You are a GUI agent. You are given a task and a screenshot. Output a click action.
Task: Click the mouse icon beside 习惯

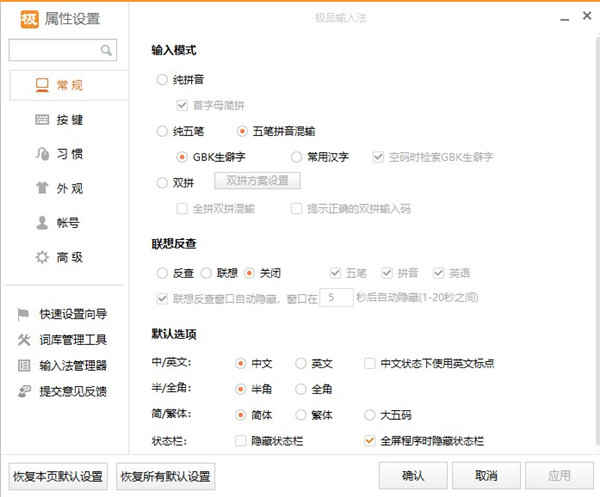42,154
